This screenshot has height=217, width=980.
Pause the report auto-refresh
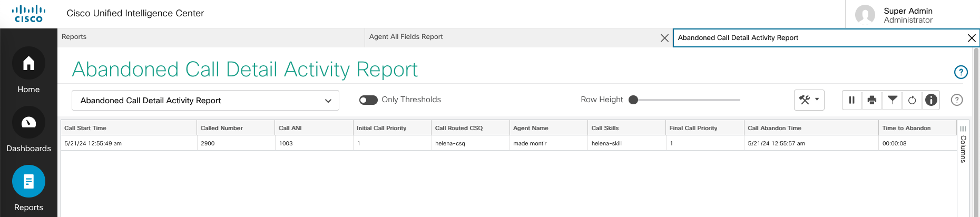tap(851, 100)
